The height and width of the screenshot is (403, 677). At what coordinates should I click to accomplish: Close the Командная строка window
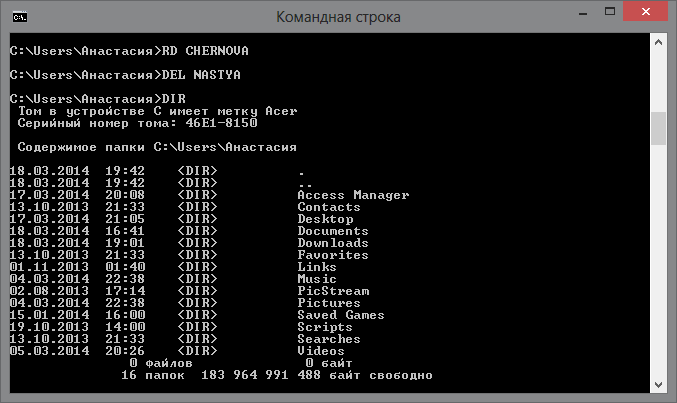click(645, 11)
